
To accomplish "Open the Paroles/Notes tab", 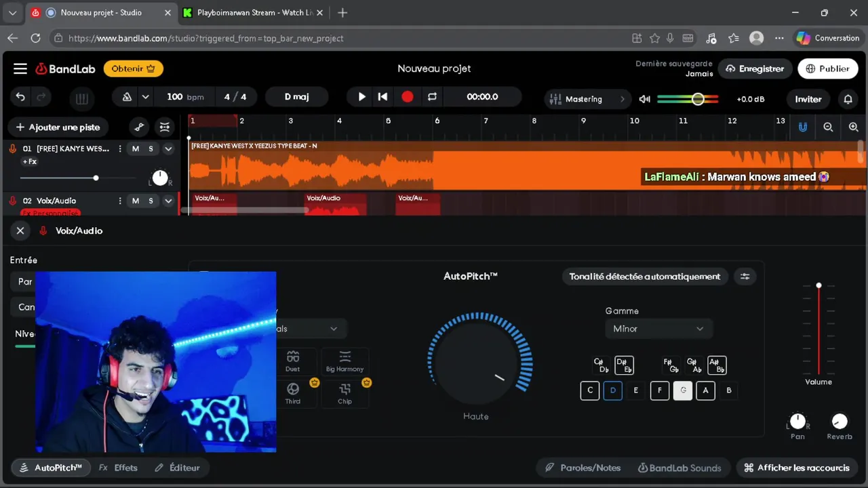I will (x=583, y=468).
